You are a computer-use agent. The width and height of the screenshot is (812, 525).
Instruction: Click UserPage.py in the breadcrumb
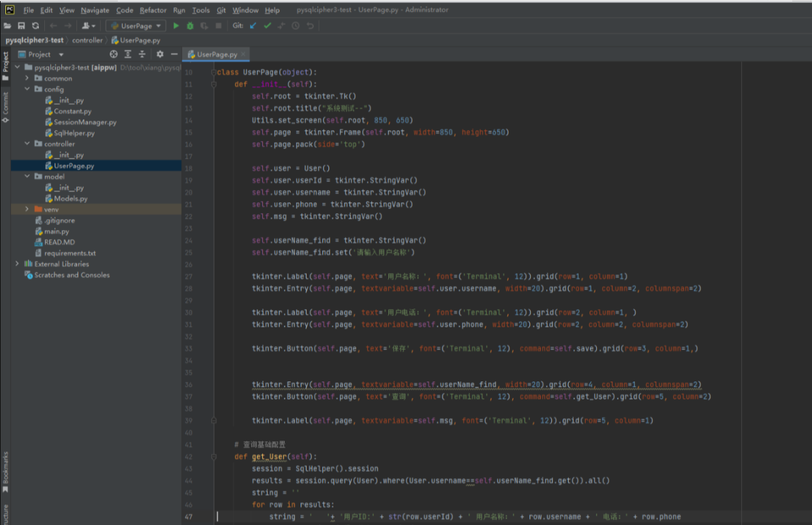click(136, 40)
